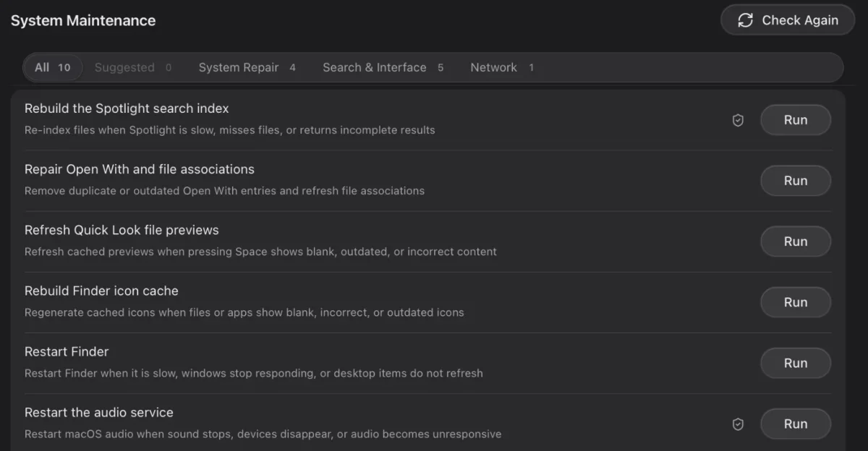Click the count 1 beside Network
This screenshot has width=868, height=451.
tap(531, 68)
